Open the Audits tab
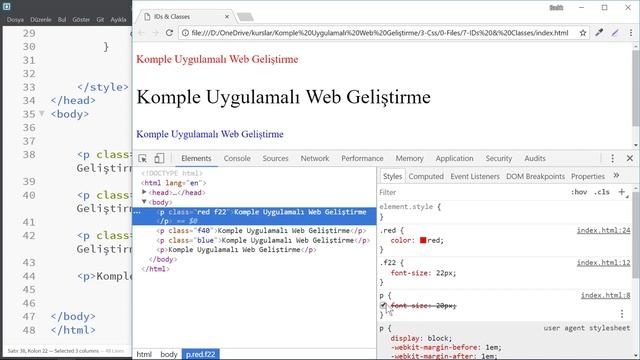Image resolution: width=640 pixels, height=360 pixels. (535, 158)
